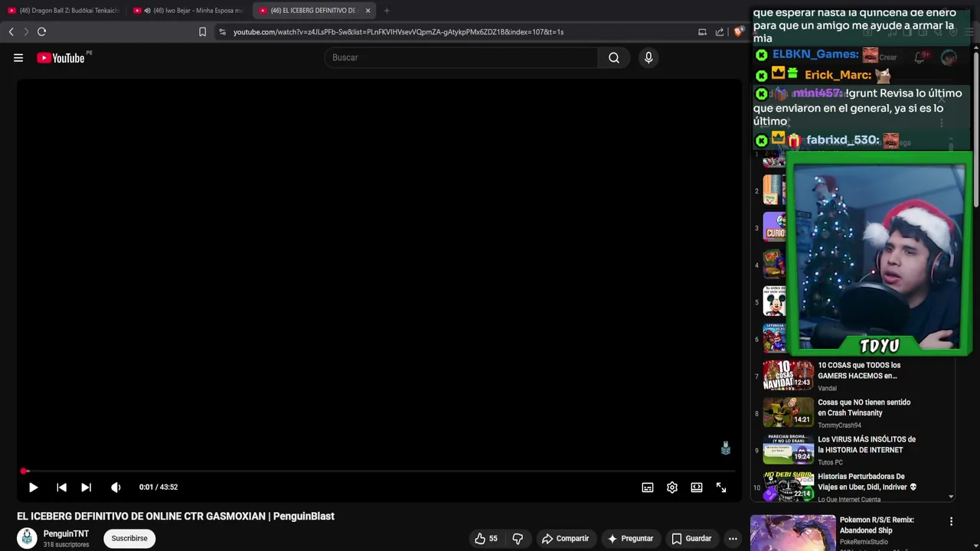This screenshot has height=551, width=980.
Task: Go back in the browser
Action: tap(11, 31)
